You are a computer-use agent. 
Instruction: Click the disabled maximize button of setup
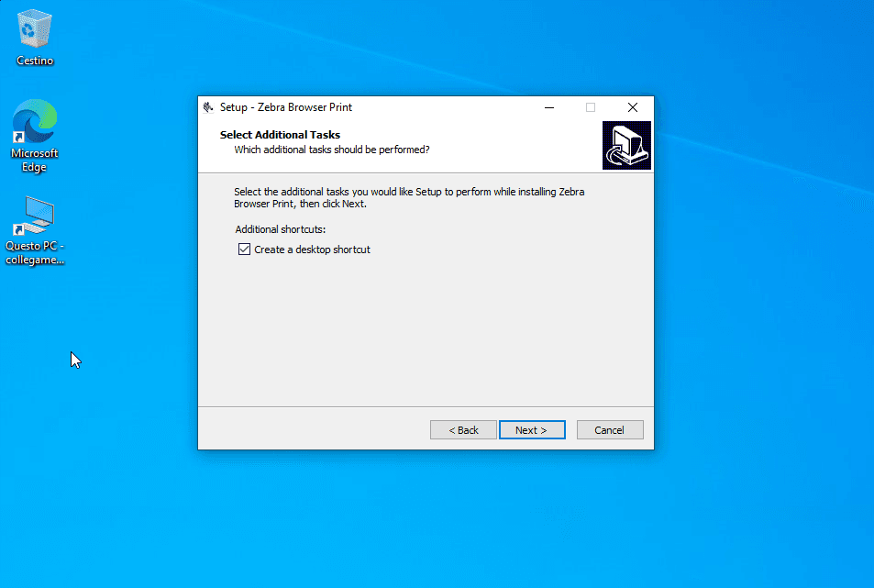[591, 107]
